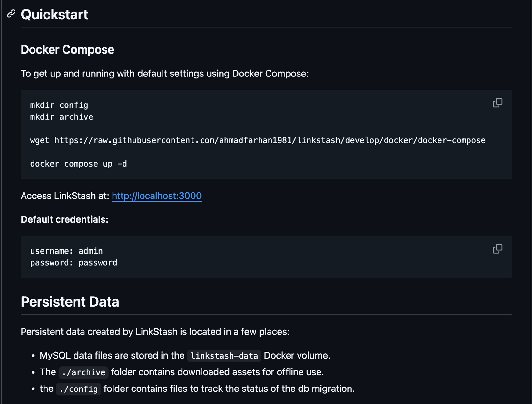The height and width of the screenshot is (404, 532).
Task: Click the 'mkdir archive' code line
Action: tap(62, 117)
